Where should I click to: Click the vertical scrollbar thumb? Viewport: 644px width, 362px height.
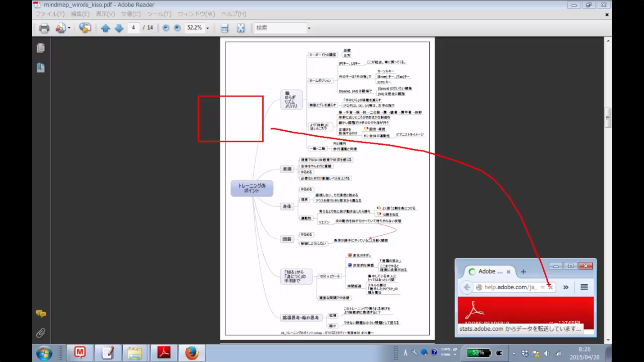tap(608, 118)
